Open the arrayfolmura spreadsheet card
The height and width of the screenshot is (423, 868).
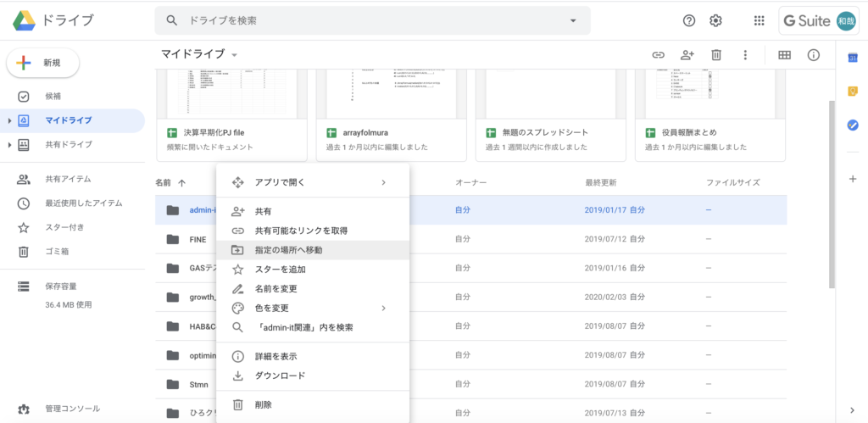coord(392,115)
